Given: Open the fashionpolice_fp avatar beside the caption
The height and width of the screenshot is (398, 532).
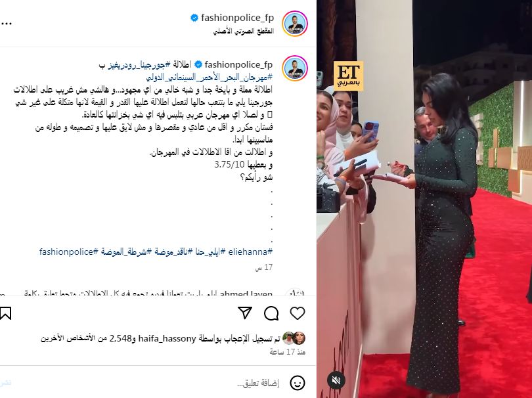Looking at the screenshot, I should click(x=295, y=68).
